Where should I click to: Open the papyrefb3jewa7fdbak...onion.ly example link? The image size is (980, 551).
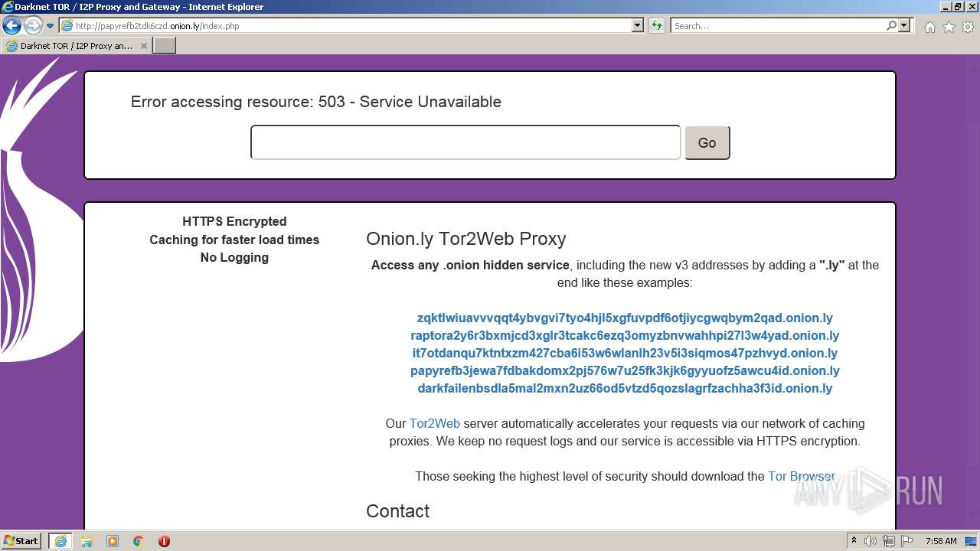click(625, 370)
